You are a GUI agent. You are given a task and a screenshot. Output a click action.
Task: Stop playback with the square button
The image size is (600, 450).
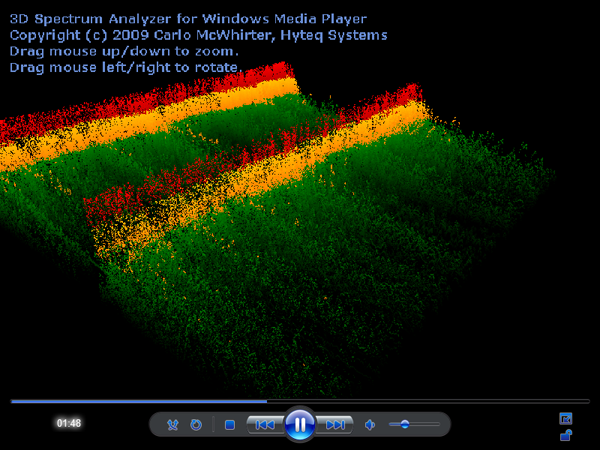230,425
